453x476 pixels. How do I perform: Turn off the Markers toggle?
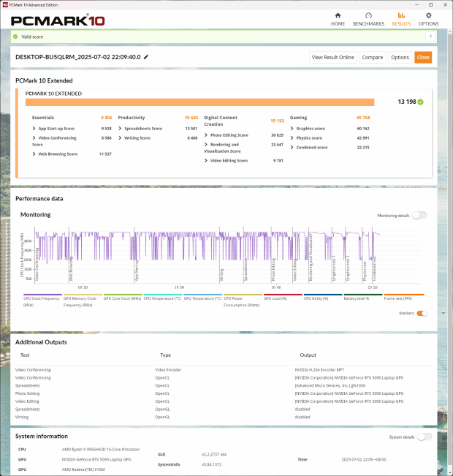click(422, 313)
